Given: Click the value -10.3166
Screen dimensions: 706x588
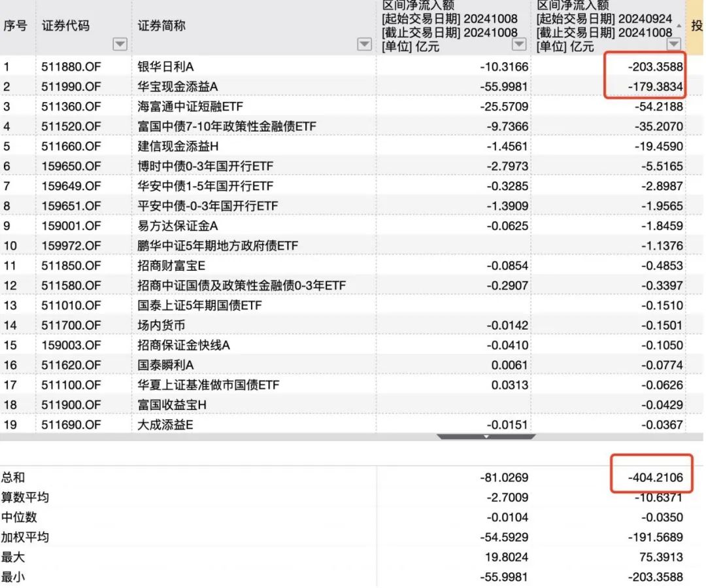Looking at the screenshot, I should tap(504, 67).
